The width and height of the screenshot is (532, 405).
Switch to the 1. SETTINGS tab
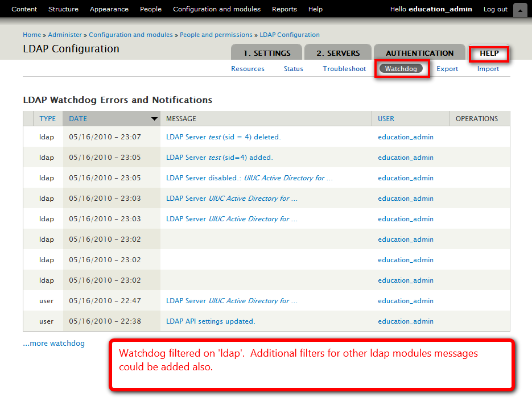pyautogui.click(x=267, y=53)
